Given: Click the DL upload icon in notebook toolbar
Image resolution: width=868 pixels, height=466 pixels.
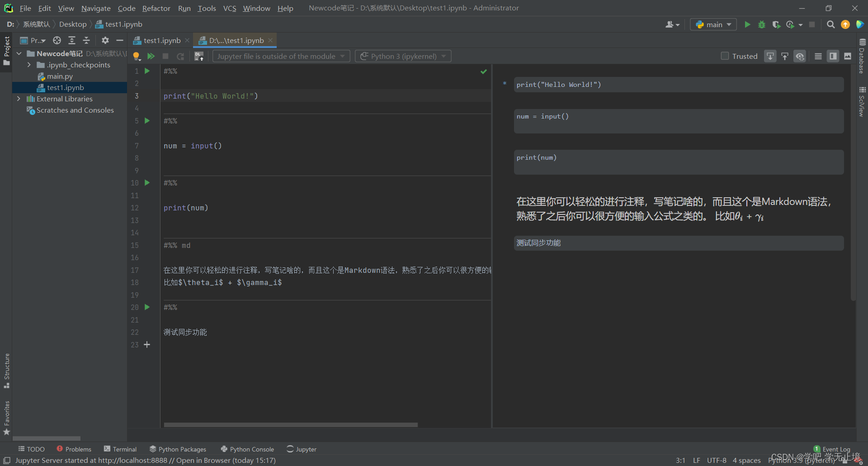Looking at the screenshot, I should coord(199,56).
